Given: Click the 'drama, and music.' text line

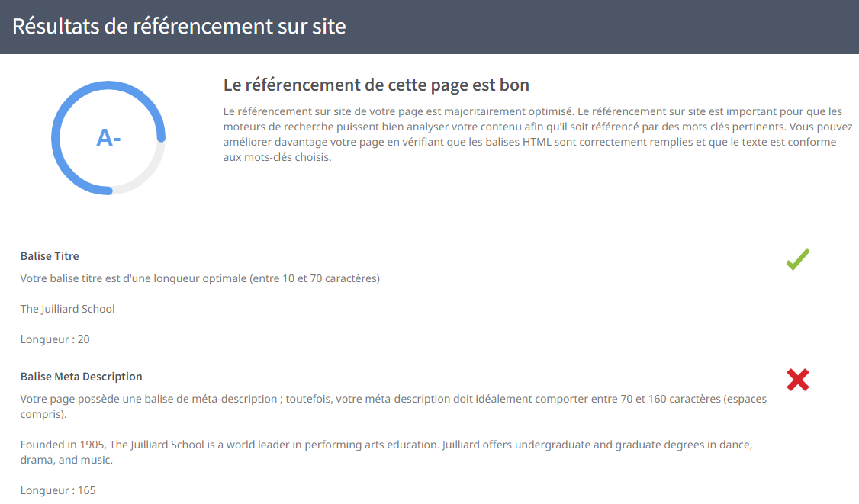Looking at the screenshot, I should [x=66, y=461].
